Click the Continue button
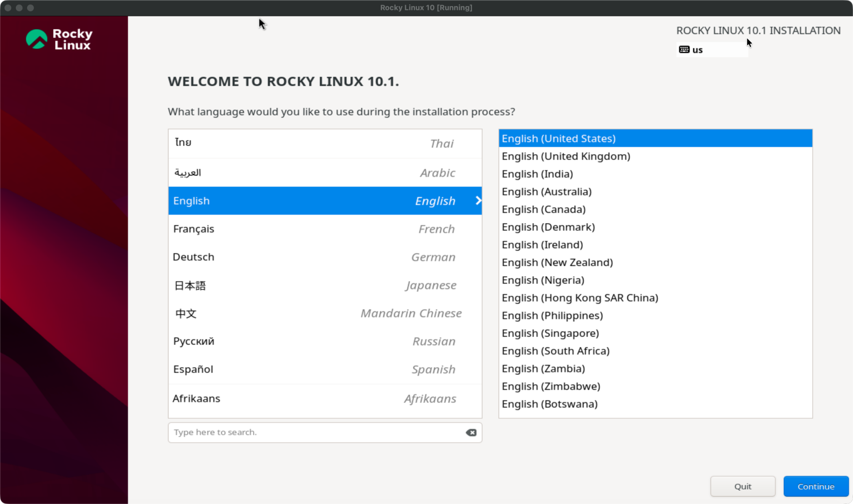Viewport: 853px width, 504px height. (816, 486)
